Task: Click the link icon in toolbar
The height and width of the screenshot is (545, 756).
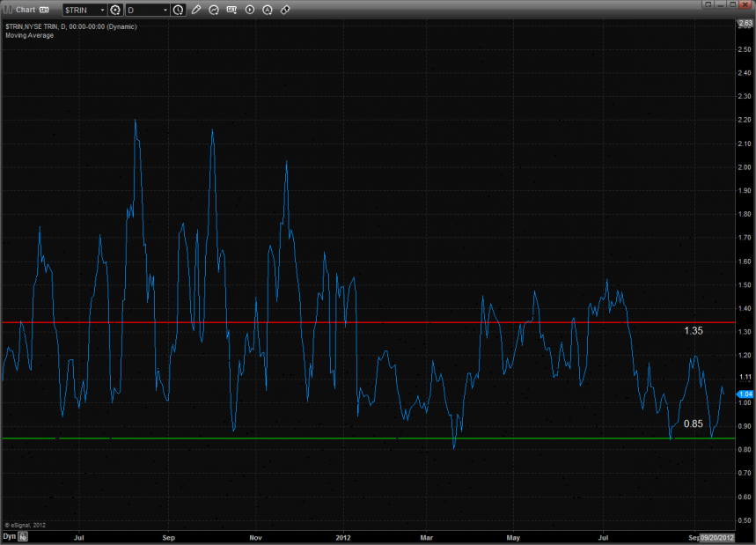Action: [x=285, y=10]
